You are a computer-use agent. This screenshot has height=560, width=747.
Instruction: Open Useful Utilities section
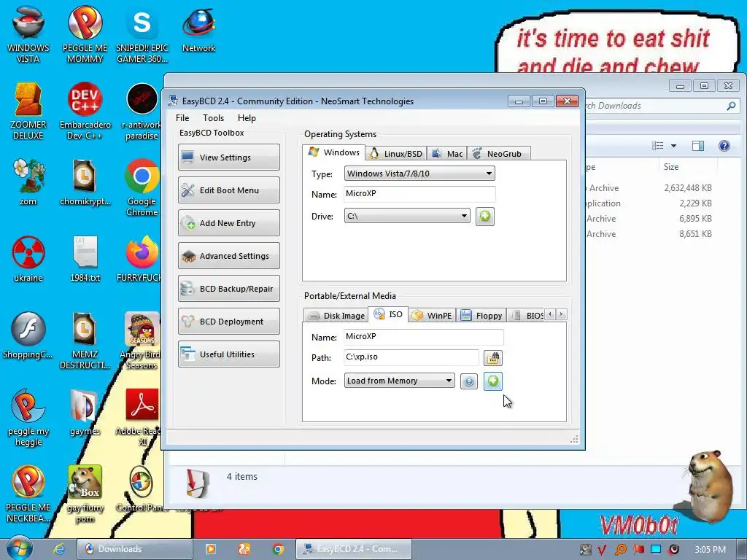click(x=228, y=354)
